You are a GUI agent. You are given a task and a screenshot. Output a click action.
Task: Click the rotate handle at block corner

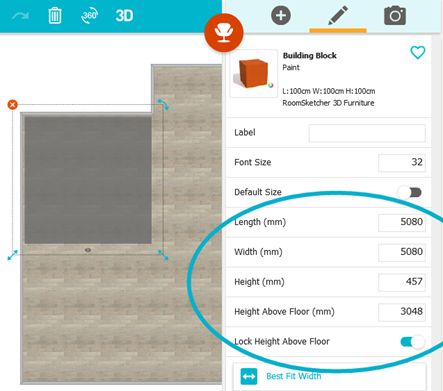click(163, 104)
